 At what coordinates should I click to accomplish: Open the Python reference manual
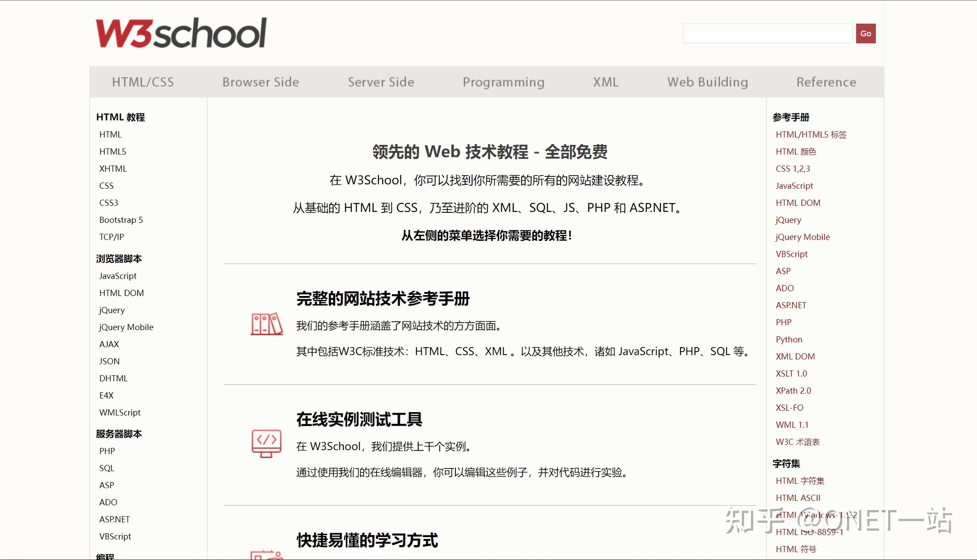[789, 339]
